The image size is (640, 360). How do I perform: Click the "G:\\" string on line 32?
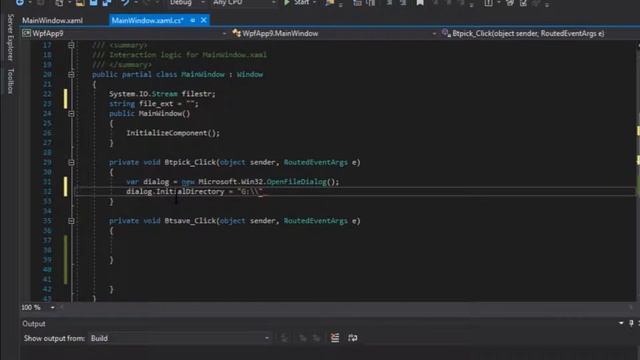[x=250, y=191]
